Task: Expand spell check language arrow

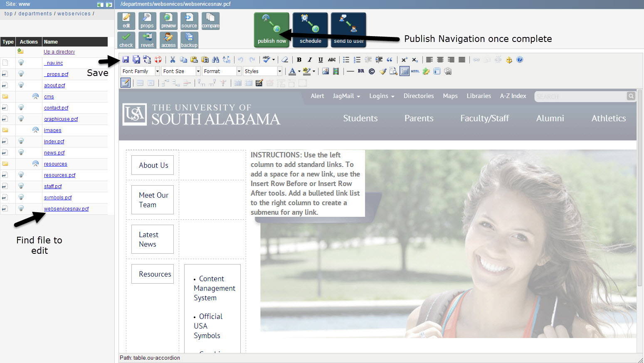Action: coord(274,60)
